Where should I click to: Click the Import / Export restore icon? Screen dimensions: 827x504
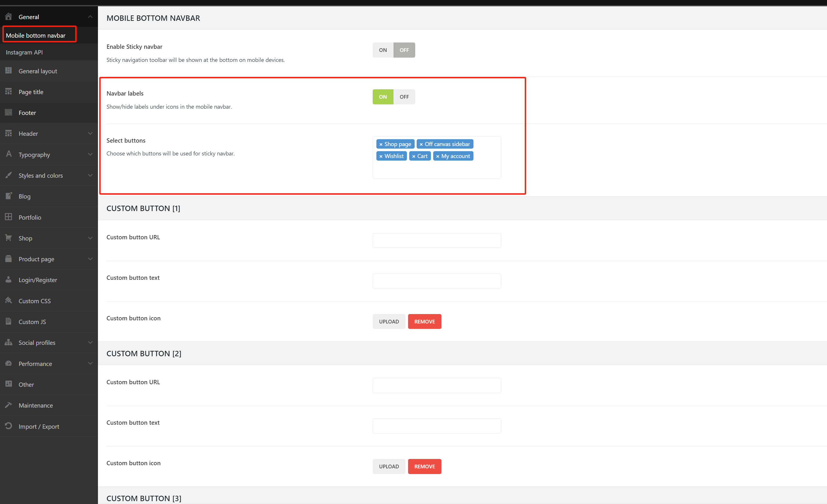click(x=8, y=426)
